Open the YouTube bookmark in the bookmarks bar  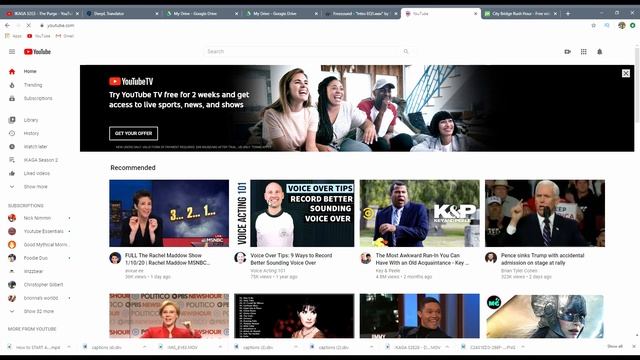point(39,36)
